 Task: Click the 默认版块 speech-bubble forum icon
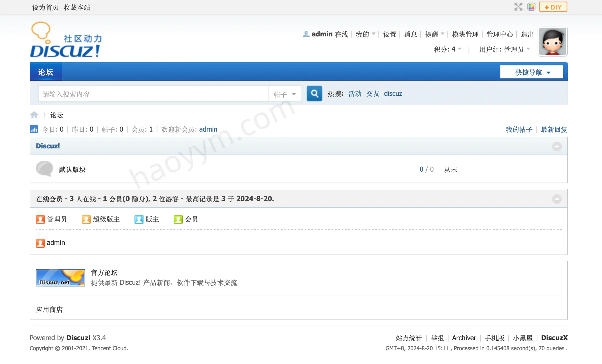45,169
